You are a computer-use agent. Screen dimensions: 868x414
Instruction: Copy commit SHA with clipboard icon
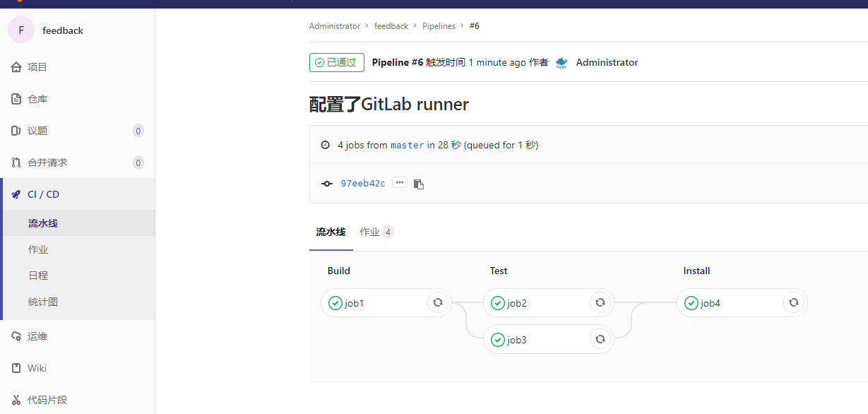pos(419,184)
